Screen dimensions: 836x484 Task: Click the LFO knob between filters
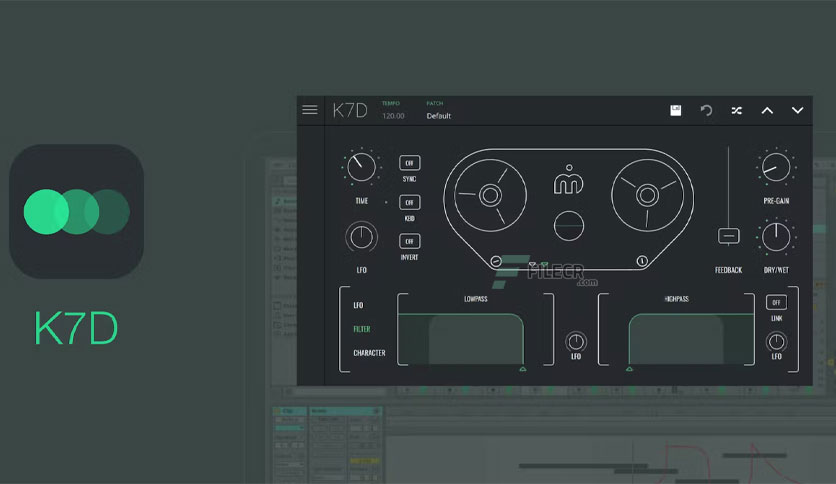(576, 342)
